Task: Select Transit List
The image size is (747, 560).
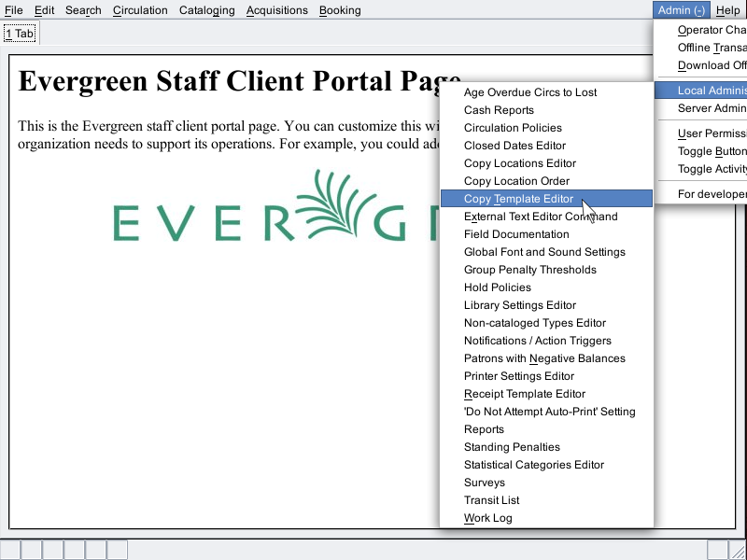Action: 546,500
